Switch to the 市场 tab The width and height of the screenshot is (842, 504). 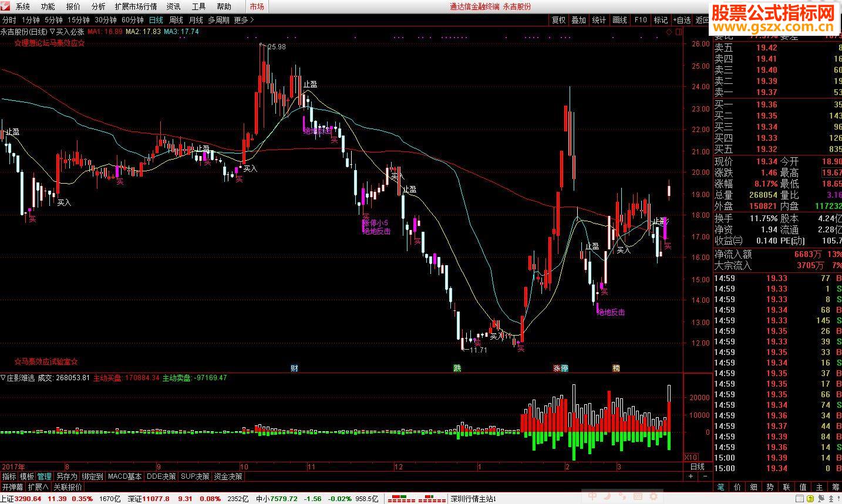pos(257,6)
